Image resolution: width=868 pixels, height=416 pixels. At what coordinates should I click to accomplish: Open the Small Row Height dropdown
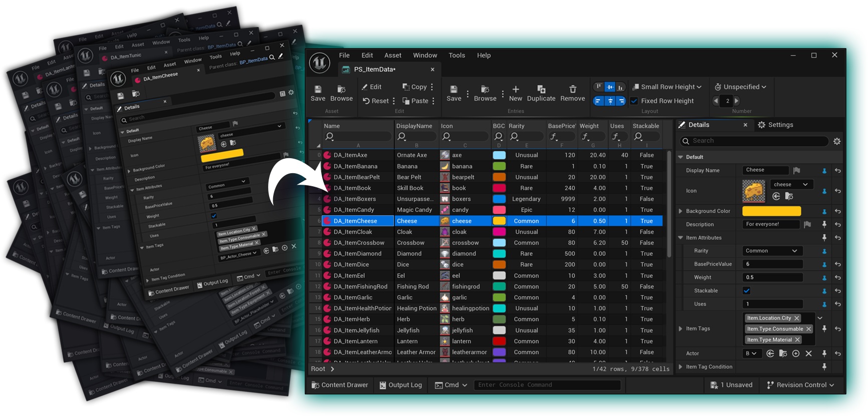point(667,87)
